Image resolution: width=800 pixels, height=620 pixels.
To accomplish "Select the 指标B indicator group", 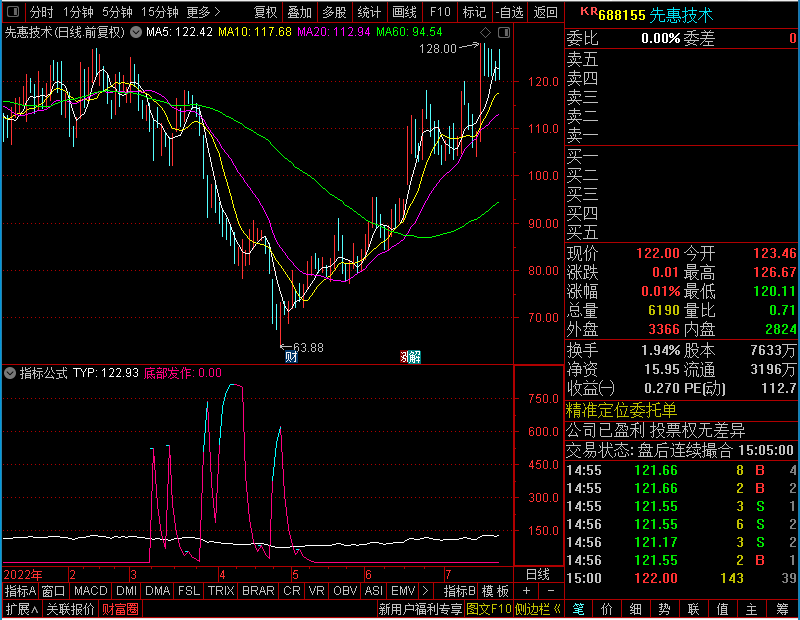I will pyautogui.click(x=460, y=591).
